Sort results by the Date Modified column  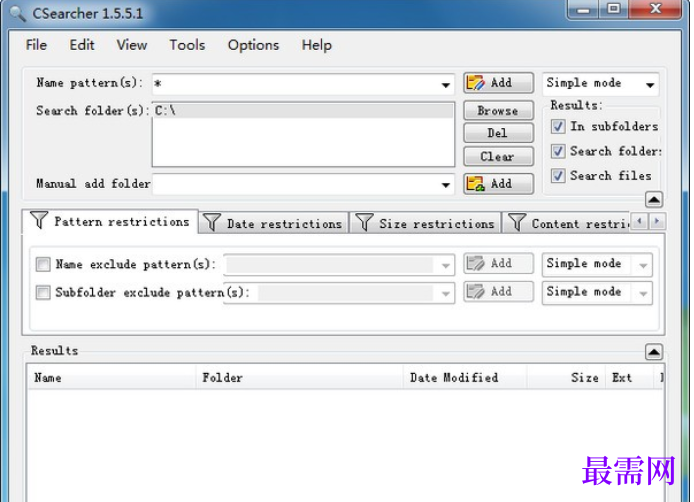465,378
